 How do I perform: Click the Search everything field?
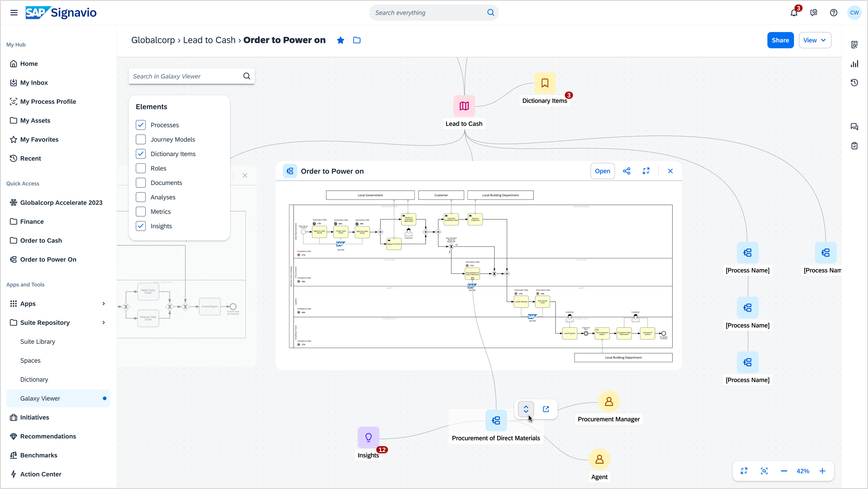434,13
